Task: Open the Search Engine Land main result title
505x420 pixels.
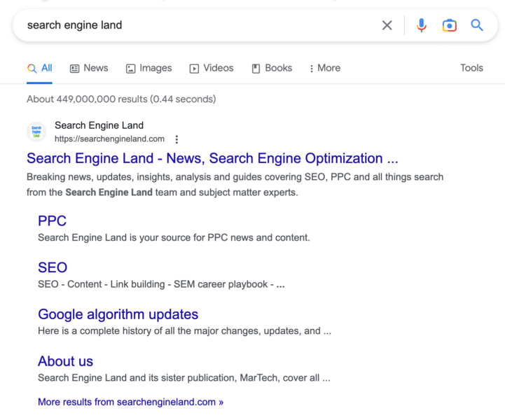Action: 212,158
